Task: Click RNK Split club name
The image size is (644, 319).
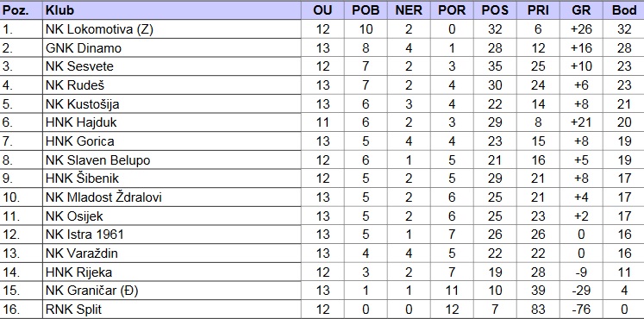Action: coord(73,310)
